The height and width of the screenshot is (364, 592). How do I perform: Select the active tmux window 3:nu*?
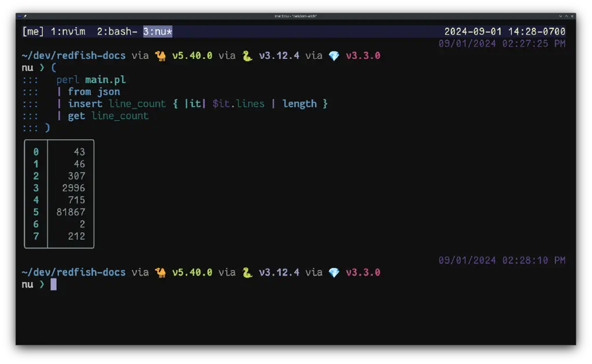[157, 32]
